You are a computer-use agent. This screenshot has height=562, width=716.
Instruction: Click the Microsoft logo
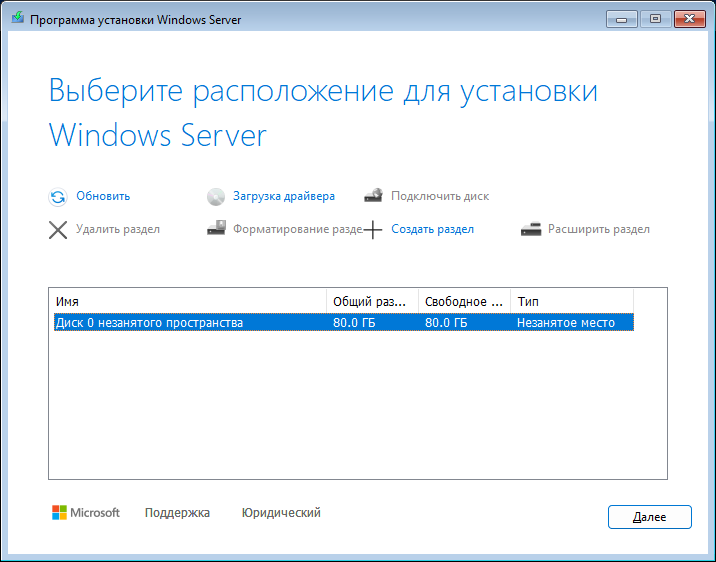click(86, 513)
